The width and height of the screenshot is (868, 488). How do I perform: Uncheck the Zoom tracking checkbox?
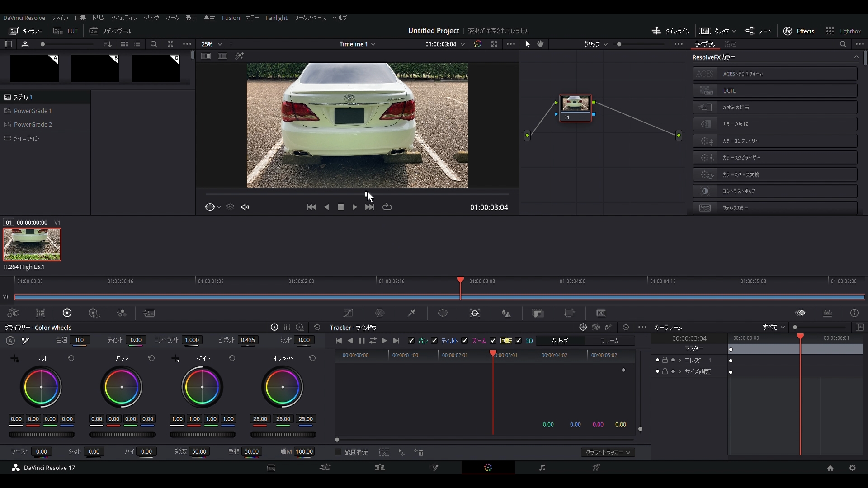tap(465, 341)
